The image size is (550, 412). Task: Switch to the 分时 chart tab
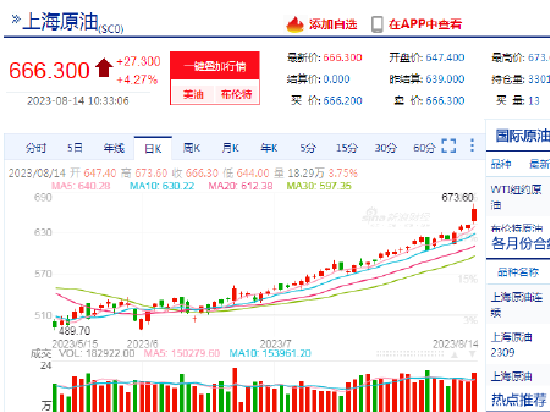(36, 148)
